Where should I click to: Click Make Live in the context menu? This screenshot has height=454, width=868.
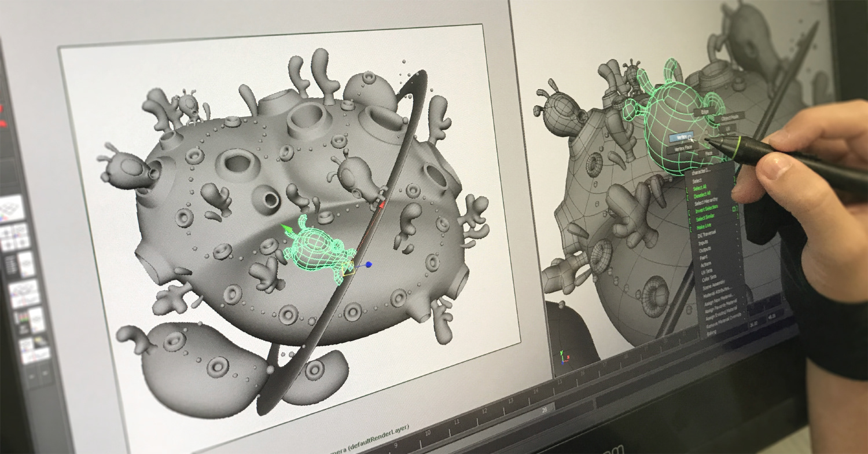click(704, 226)
